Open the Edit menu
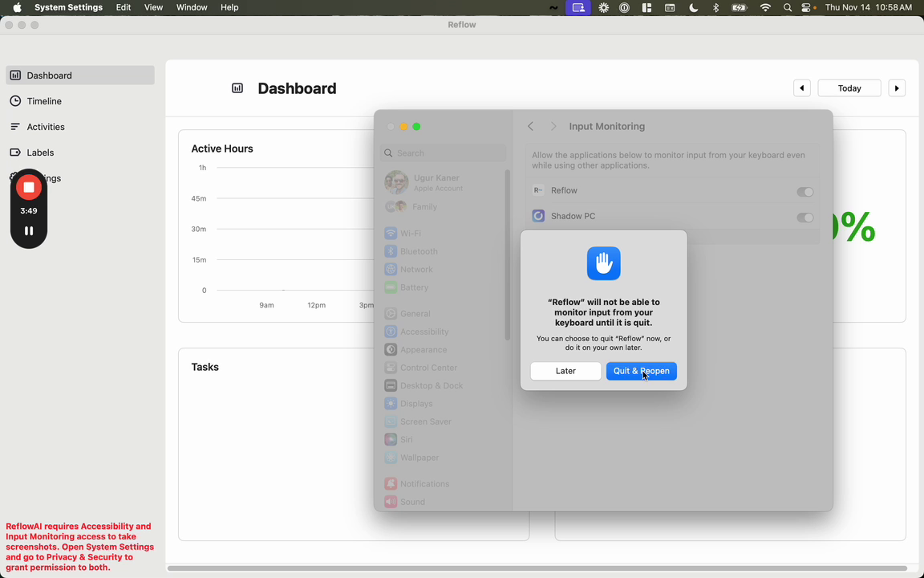 tap(124, 8)
